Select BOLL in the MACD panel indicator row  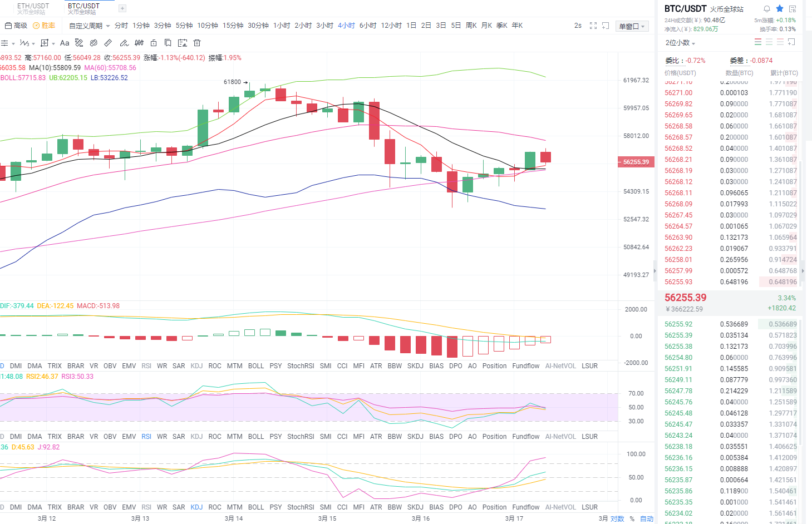(x=256, y=366)
